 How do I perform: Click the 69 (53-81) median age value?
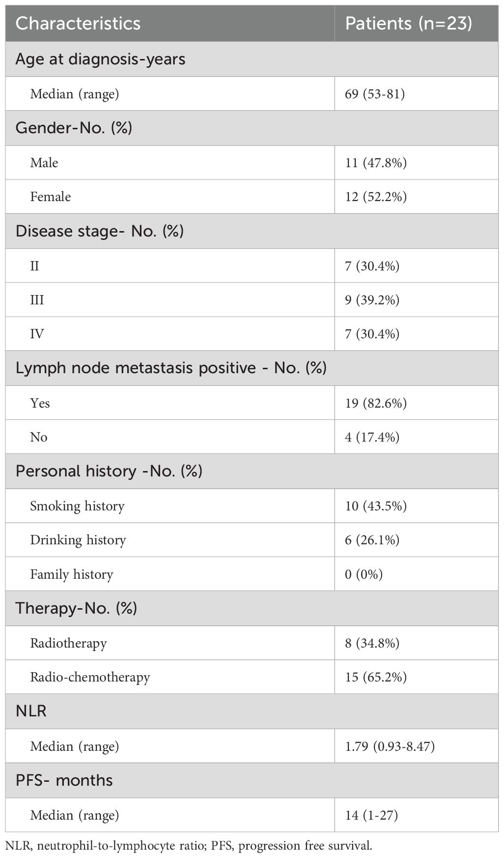pyautogui.click(x=375, y=93)
